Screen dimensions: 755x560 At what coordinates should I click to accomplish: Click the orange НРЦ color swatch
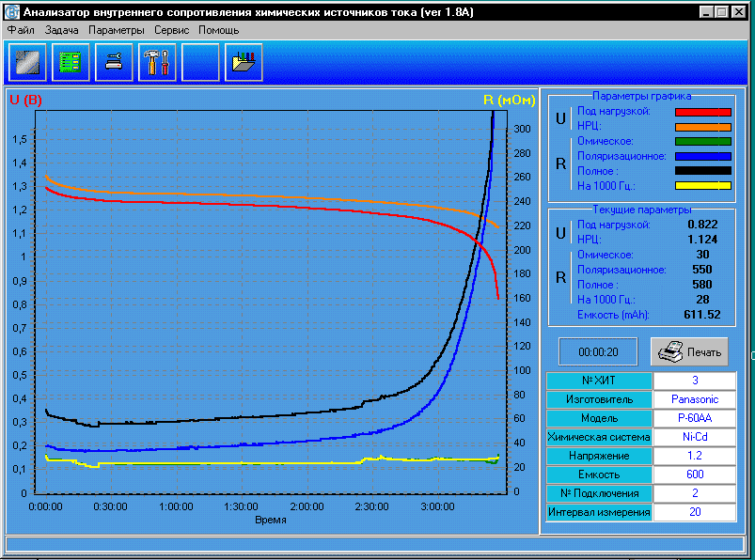click(703, 127)
